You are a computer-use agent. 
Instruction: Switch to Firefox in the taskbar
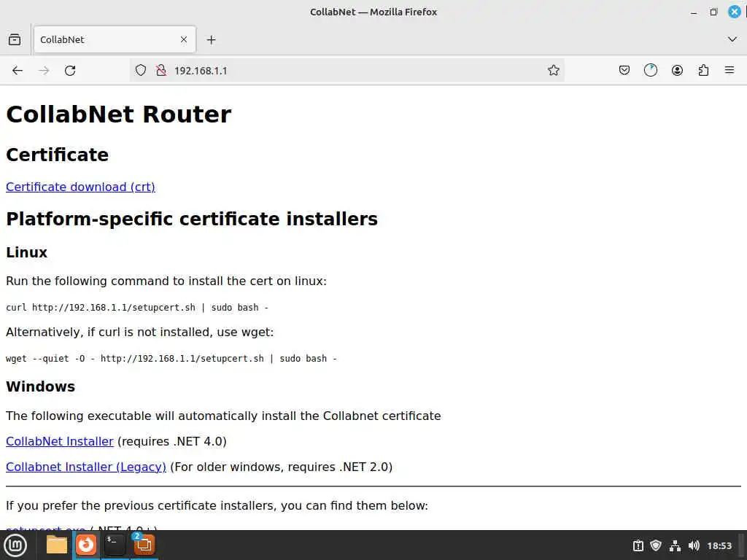(86, 545)
